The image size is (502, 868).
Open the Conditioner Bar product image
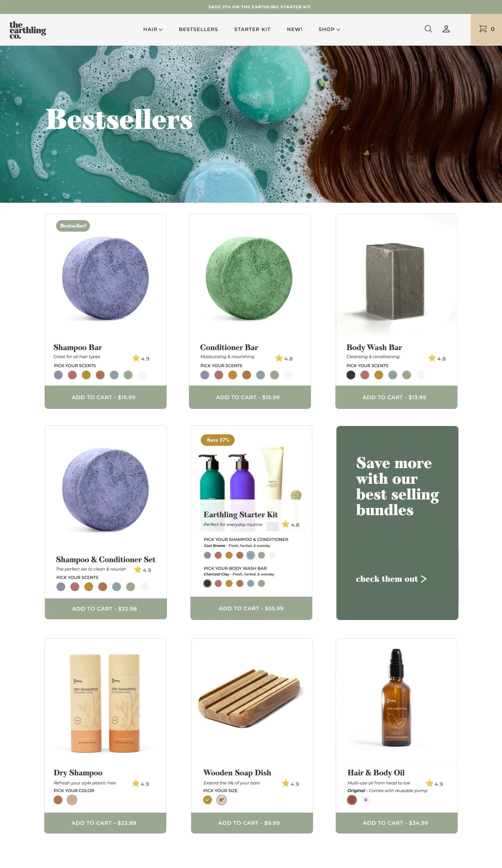249,278
